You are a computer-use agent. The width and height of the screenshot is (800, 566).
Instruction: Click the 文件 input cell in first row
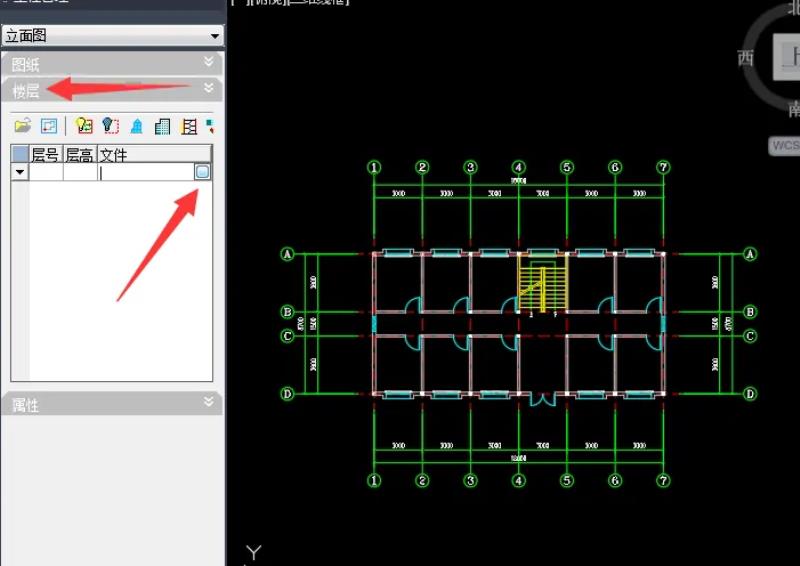point(146,173)
